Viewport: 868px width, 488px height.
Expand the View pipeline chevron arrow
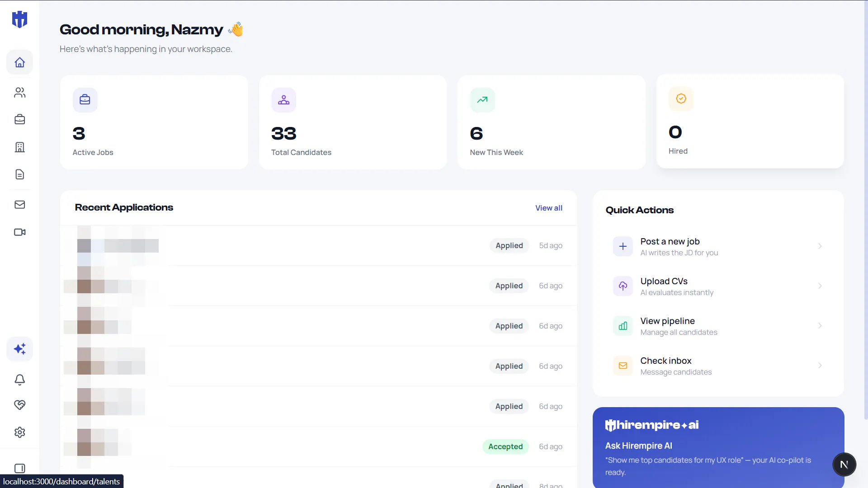820,326
